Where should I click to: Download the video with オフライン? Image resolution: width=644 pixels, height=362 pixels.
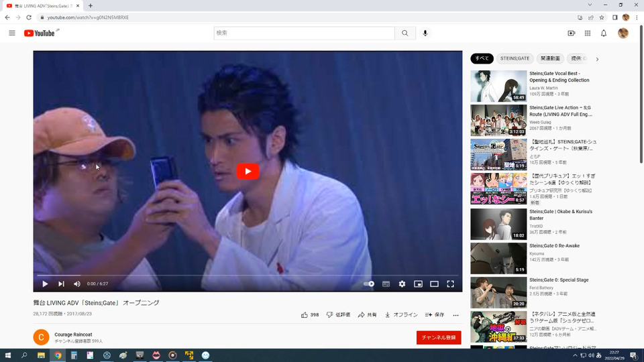tap(401, 315)
